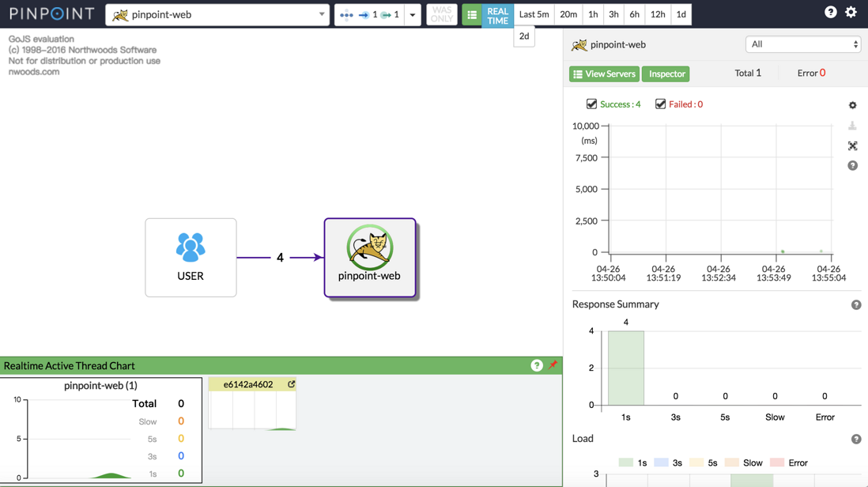This screenshot has height=487, width=868.
Task: Open the inbound/outbound depth dropdown arrow
Action: (413, 15)
